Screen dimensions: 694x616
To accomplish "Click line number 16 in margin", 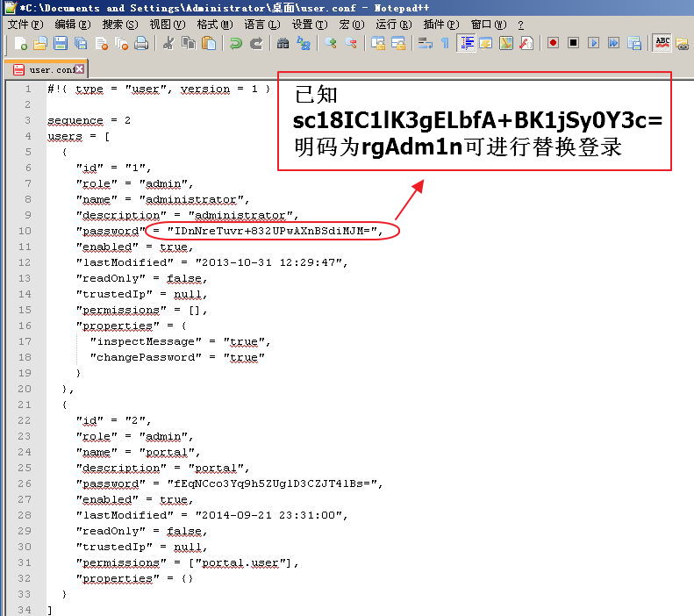I will pyautogui.click(x=25, y=326).
